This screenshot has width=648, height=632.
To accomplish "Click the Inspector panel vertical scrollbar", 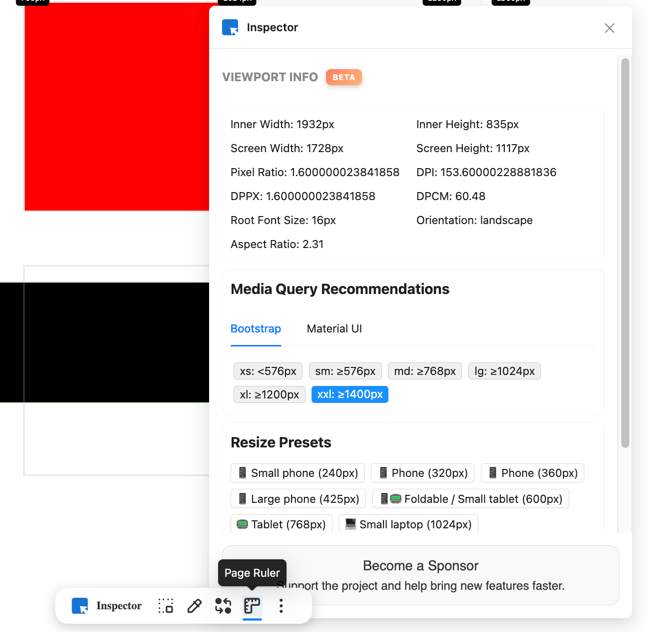I will pyautogui.click(x=625, y=253).
